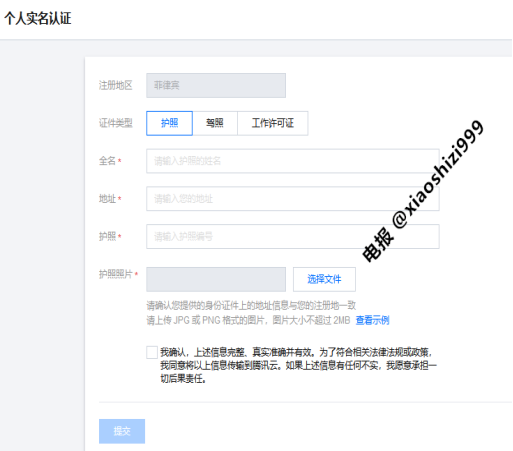This screenshot has height=451, width=513.
Task: Choose 工作许可证 as document type
Action: (x=273, y=123)
